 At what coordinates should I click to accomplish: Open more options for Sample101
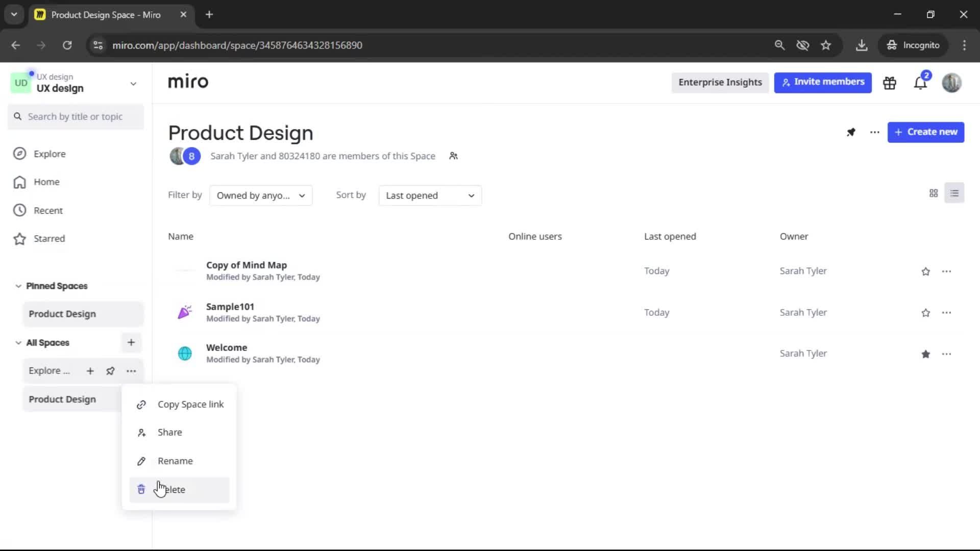pos(947,313)
